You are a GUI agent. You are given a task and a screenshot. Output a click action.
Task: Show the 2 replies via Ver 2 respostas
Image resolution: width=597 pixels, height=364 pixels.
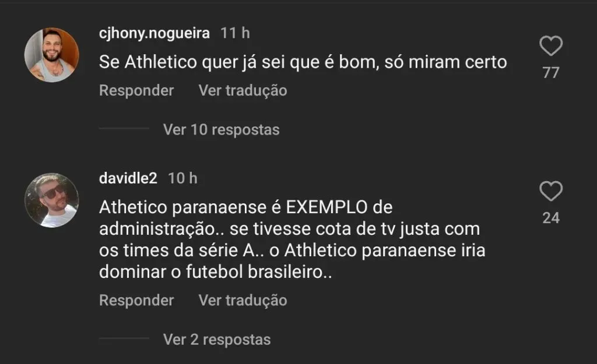pos(217,339)
